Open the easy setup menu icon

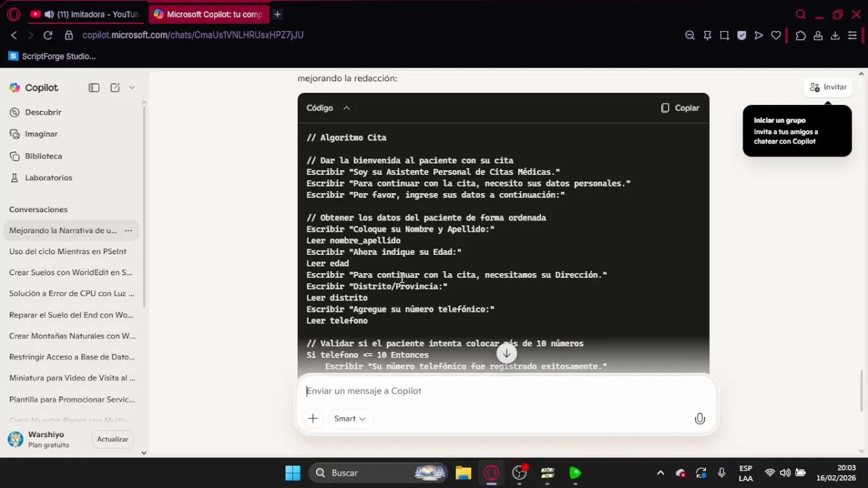coord(852,35)
